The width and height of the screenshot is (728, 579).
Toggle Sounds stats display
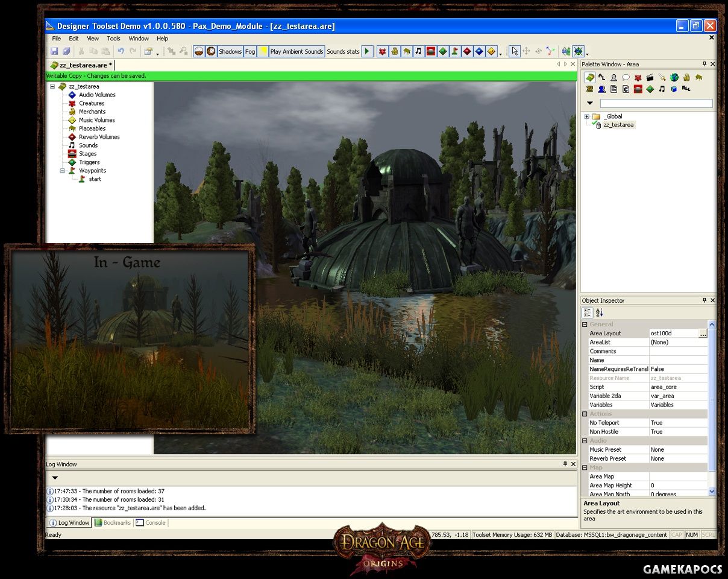pyautogui.click(x=343, y=52)
